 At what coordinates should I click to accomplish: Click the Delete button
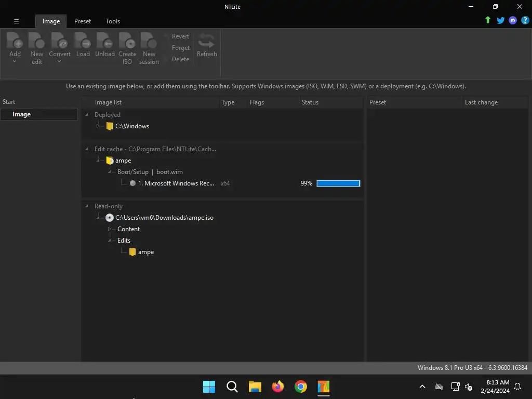(180, 59)
